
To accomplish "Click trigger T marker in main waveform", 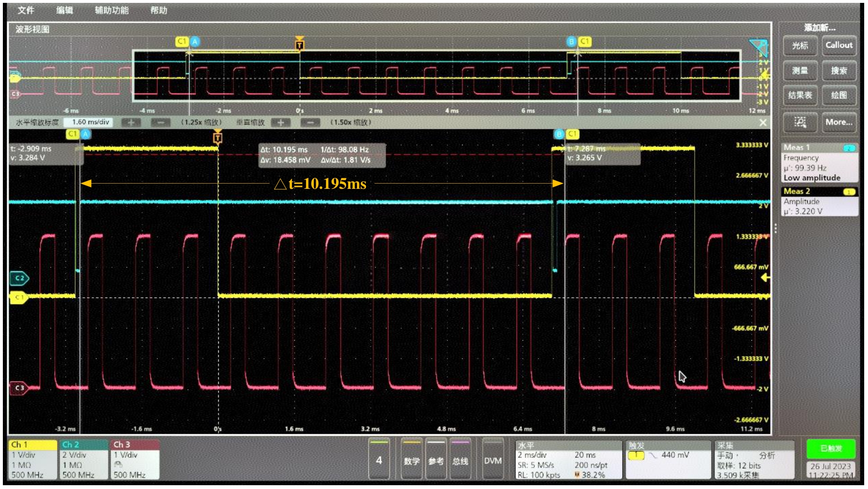I will (x=218, y=138).
